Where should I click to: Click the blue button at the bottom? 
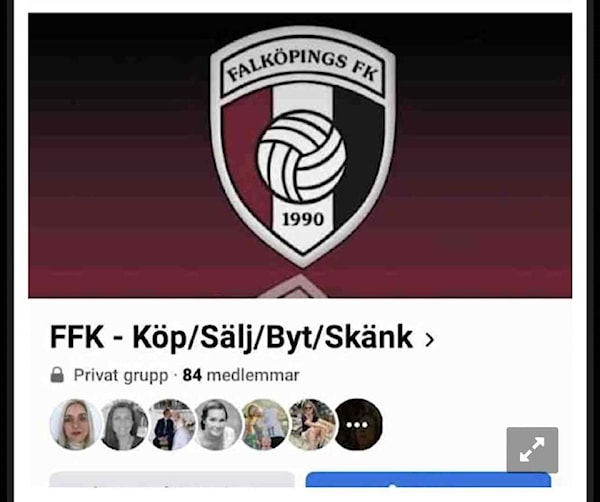pyautogui.click(x=428, y=480)
